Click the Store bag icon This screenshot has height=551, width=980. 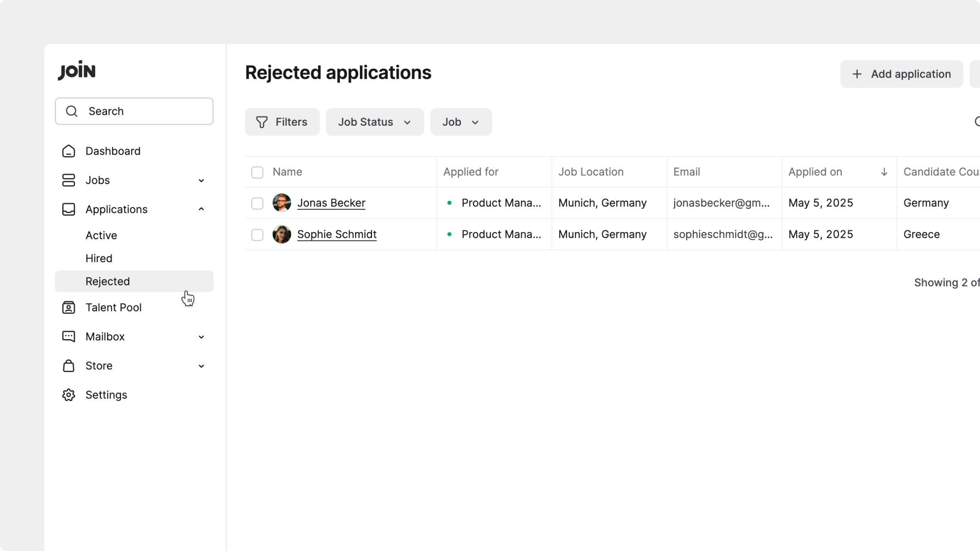click(69, 366)
